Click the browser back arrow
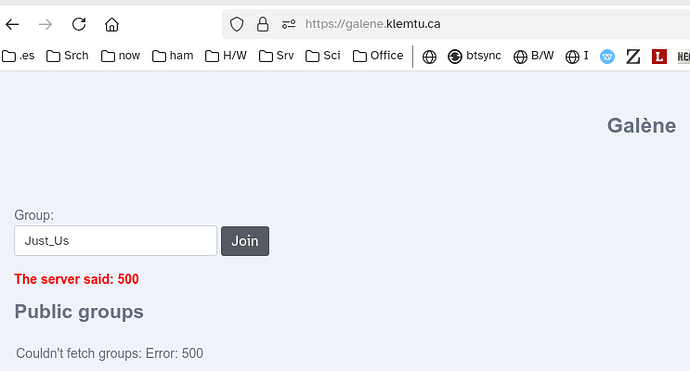Image resolution: width=690 pixels, height=371 pixels. pos(12,24)
